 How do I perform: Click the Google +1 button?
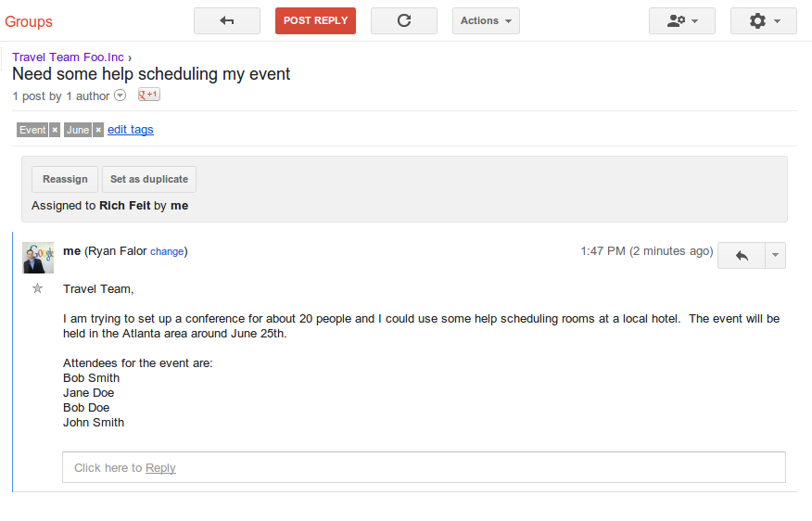pos(149,95)
